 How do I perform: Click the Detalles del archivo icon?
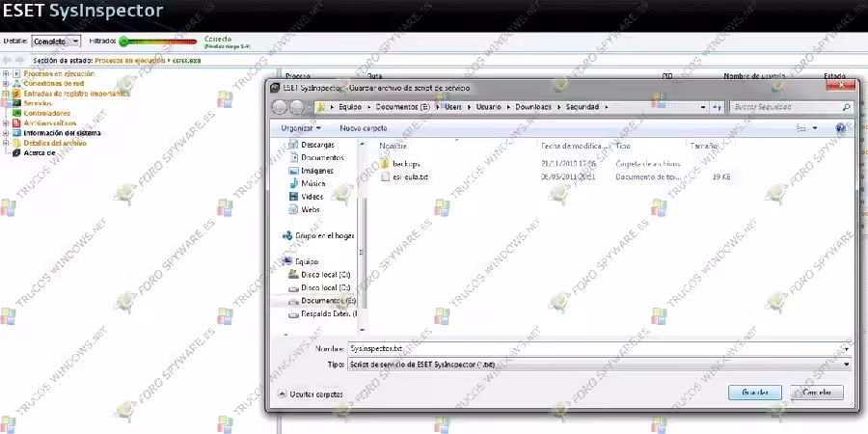point(16,143)
